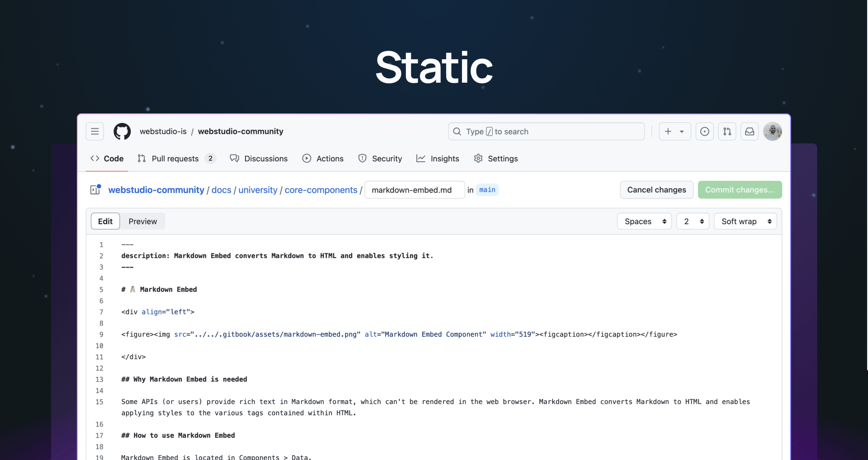
Task: Click the 'Some APIs (or users)' paragraph
Action: point(436,408)
